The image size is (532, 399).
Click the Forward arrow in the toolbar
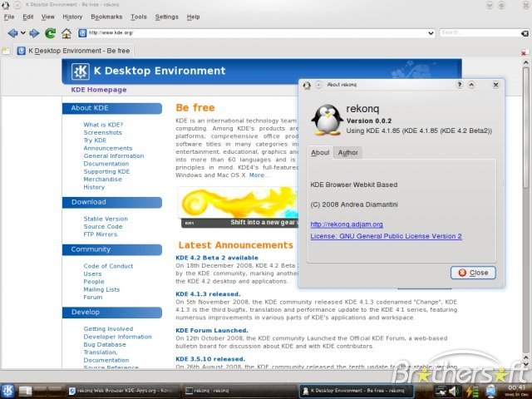(34, 33)
